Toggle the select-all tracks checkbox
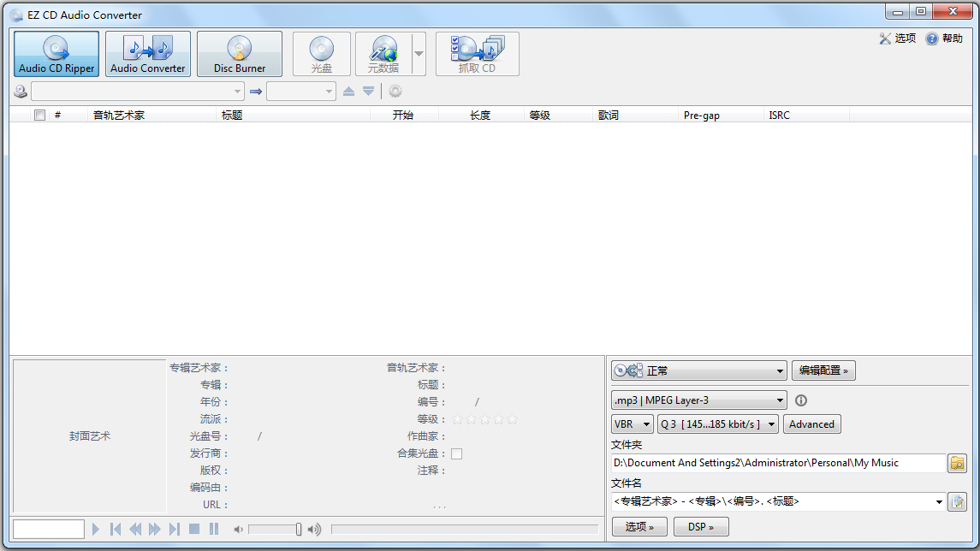This screenshot has height=551, width=980. 39,116
